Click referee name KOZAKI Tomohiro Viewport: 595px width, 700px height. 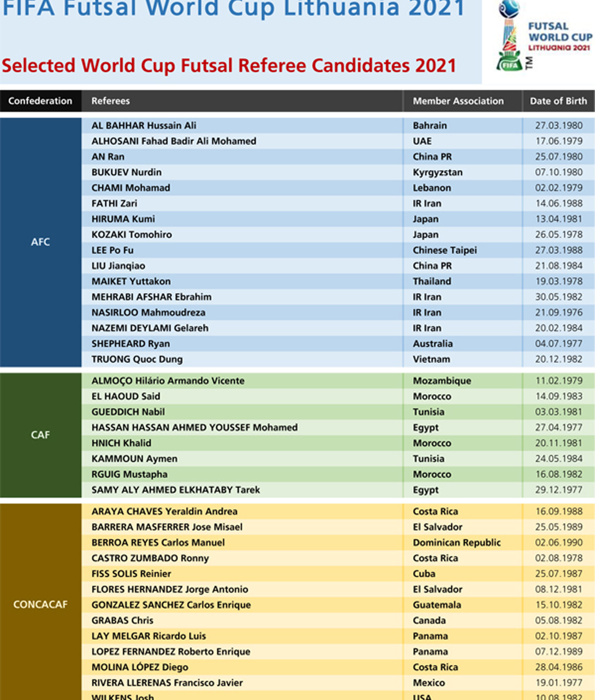click(131, 235)
